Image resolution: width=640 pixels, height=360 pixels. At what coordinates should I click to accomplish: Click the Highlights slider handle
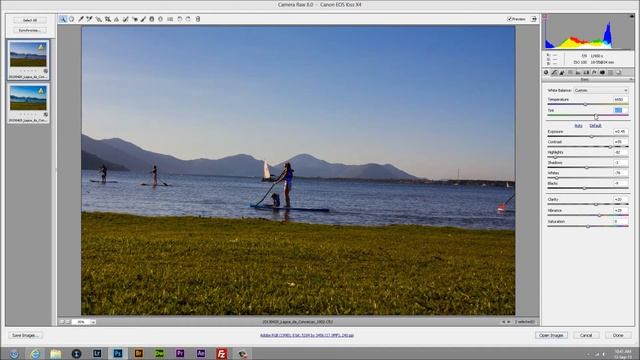click(x=555, y=157)
